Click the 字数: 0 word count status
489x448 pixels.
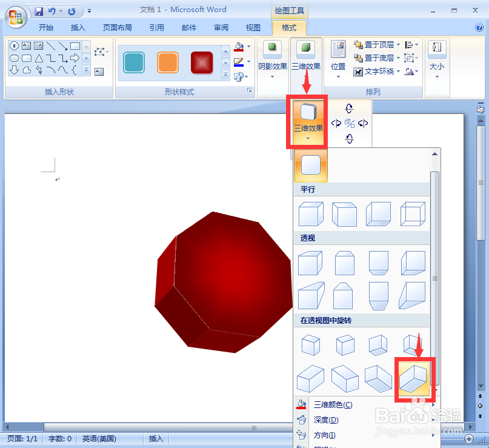click(60, 439)
